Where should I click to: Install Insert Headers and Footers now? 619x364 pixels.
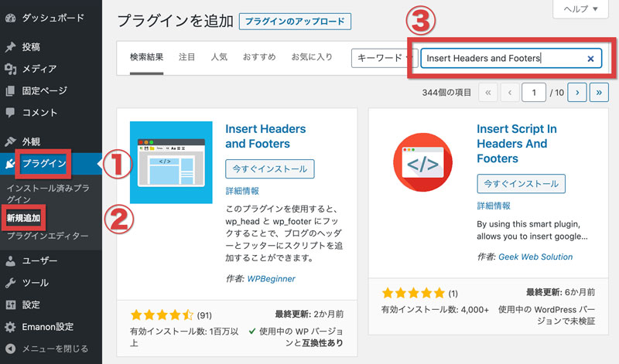269,168
